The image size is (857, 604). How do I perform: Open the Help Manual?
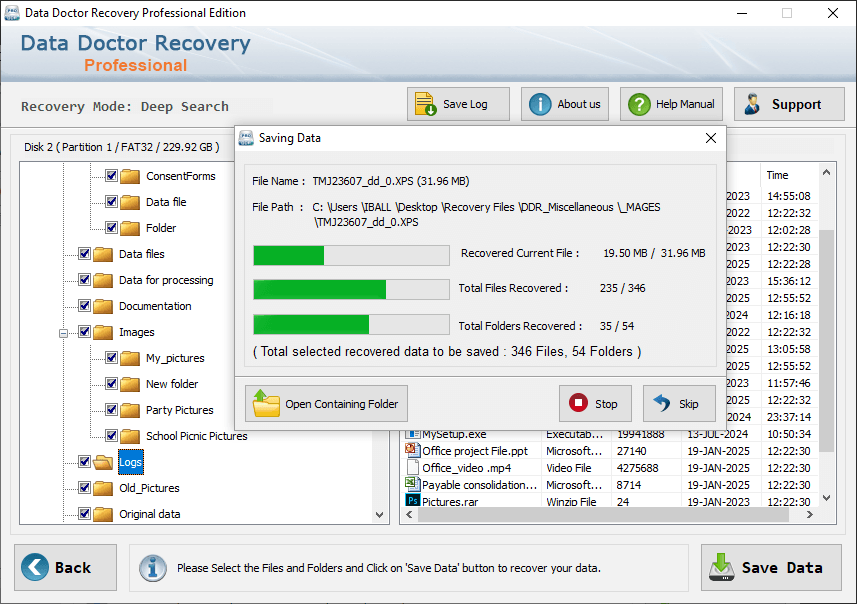point(671,104)
